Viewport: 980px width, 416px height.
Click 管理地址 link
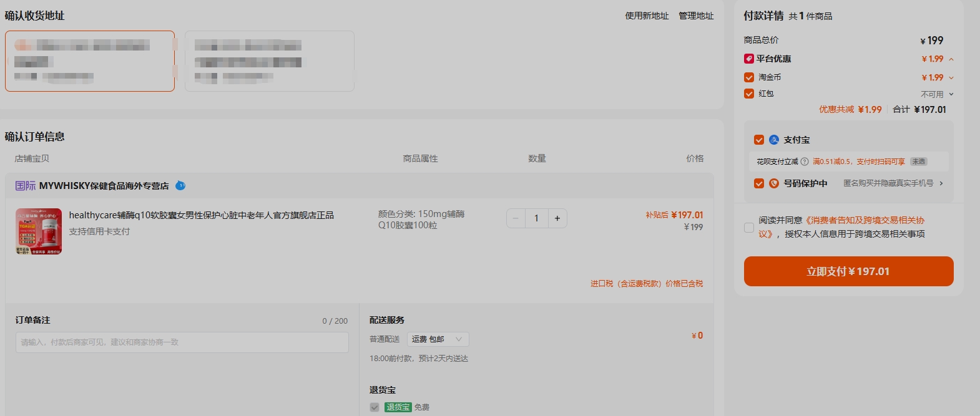(696, 16)
